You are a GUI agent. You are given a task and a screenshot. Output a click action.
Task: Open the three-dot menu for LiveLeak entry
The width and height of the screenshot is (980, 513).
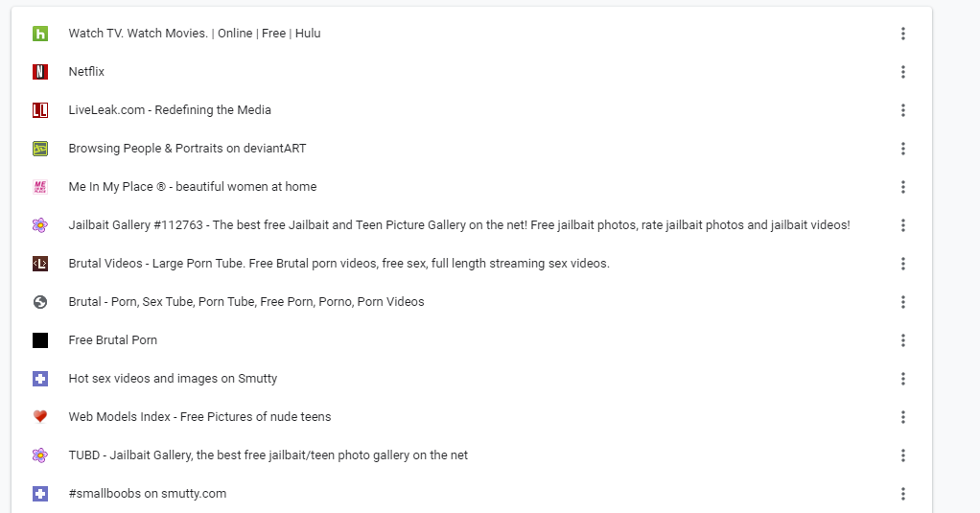tap(902, 110)
